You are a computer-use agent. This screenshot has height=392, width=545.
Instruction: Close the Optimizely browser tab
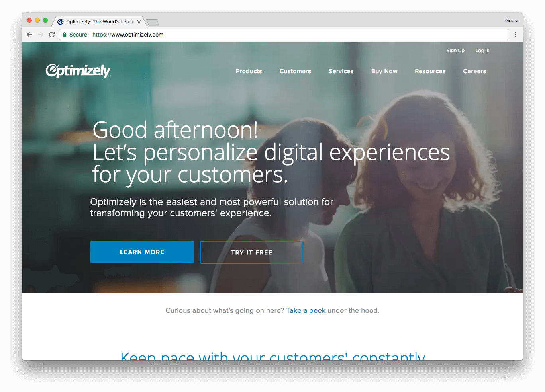139,22
